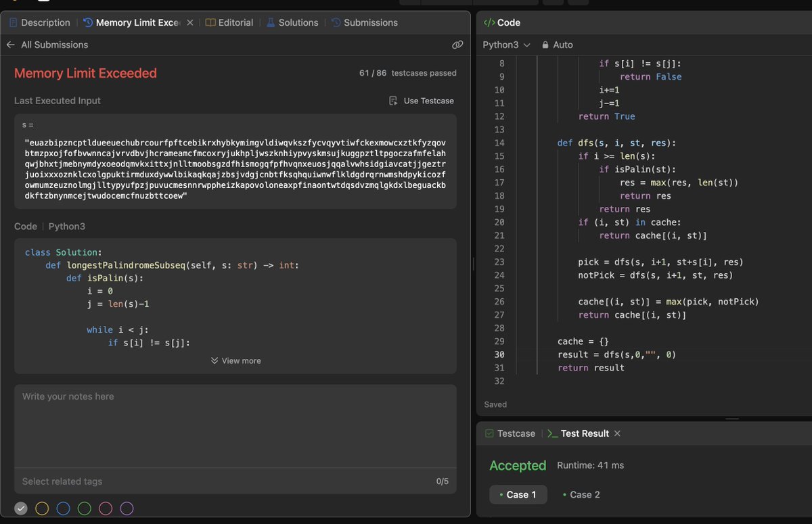Screen dimensions: 812x524
Task: Show Case 1 result
Action: (518, 494)
